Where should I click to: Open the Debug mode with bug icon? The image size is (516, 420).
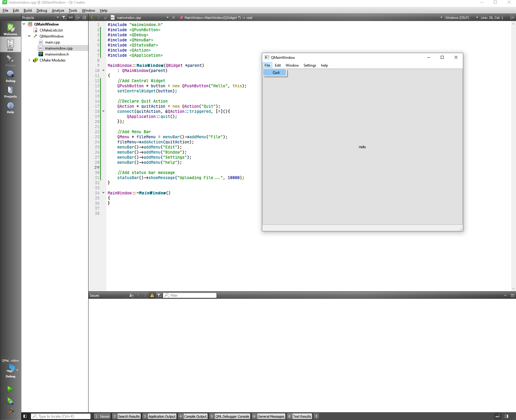(10, 76)
